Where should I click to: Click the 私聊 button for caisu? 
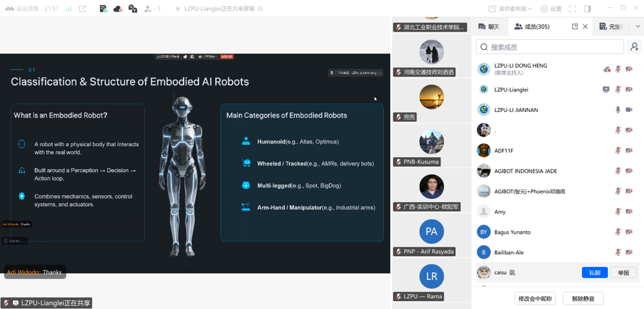tap(594, 273)
